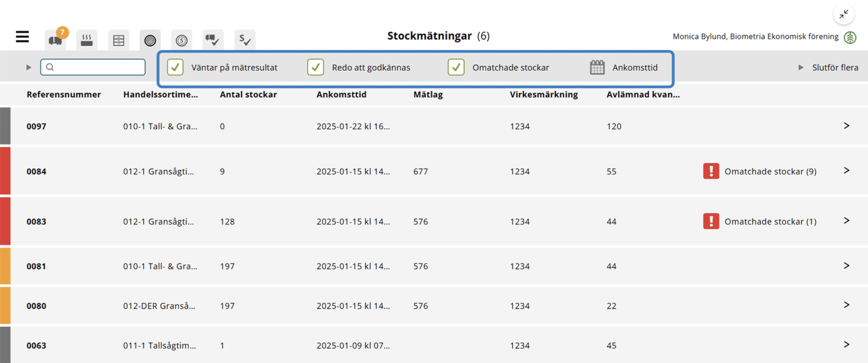Image resolution: width=868 pixels, height=363 pixels.
Task: Select reference number 0081
Action: pos(36,266)
